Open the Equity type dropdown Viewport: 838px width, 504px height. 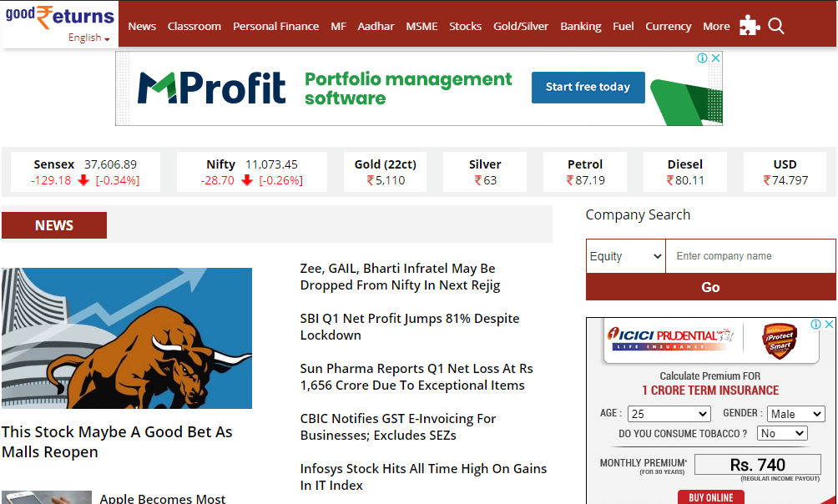(626, 256)
